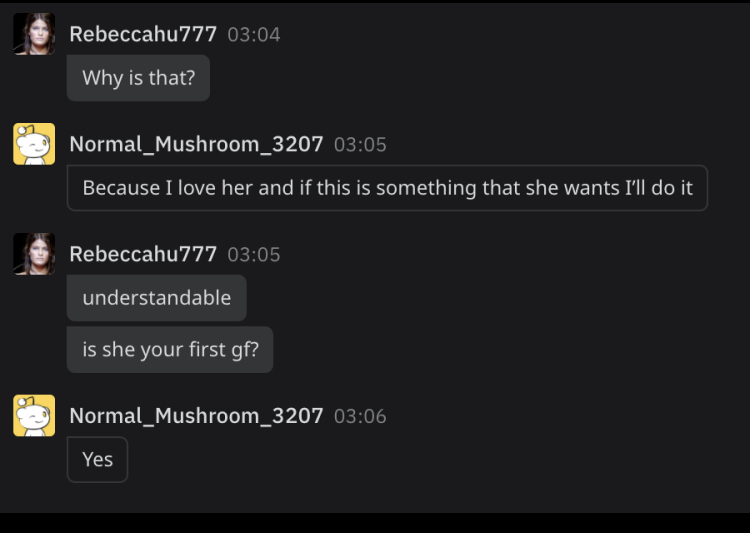Image resolution: width=750 pixels, height=533 pixels.
Task: Click Normal_Mushroom_3207 username posted at 03:05
Action: click(x=197, y=144)
